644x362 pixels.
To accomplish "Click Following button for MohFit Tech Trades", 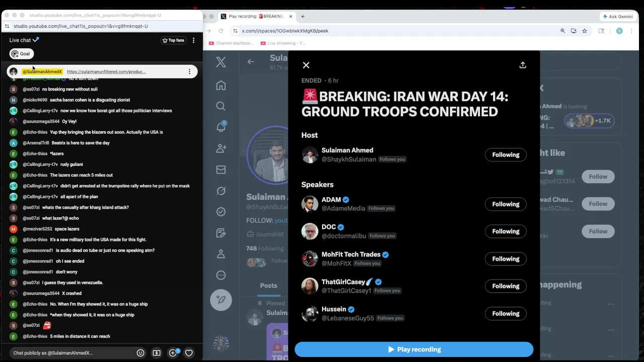I will pyautogui.click(x=506, y=259).
